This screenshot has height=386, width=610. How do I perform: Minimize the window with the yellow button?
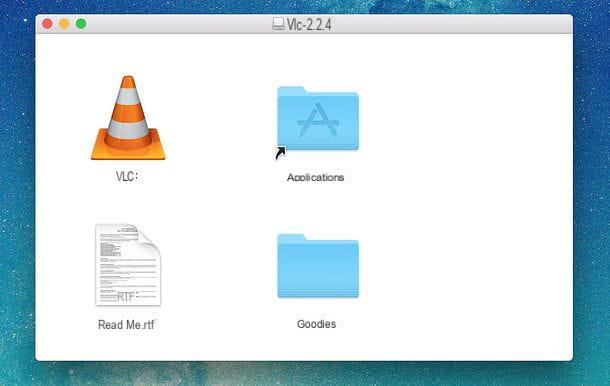pyautogui.click(x=64, y=24)
